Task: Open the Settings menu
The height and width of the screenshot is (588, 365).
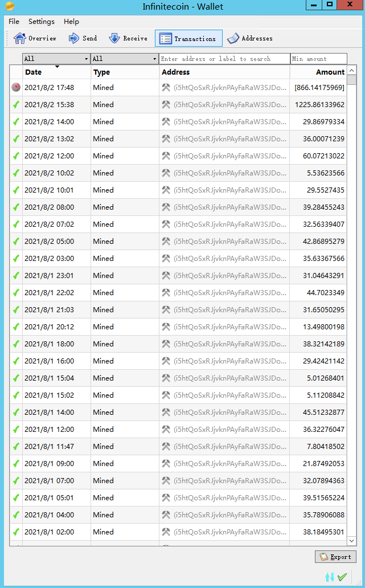Action: tap(41, 22)
